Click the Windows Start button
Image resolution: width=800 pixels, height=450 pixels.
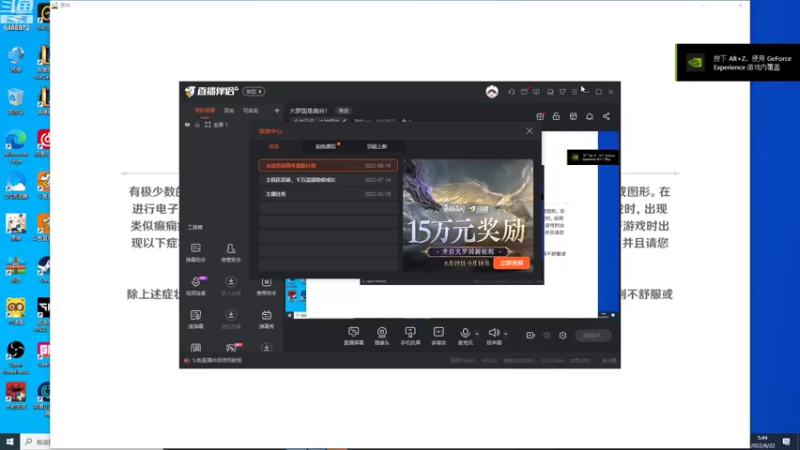click(10, 441)
